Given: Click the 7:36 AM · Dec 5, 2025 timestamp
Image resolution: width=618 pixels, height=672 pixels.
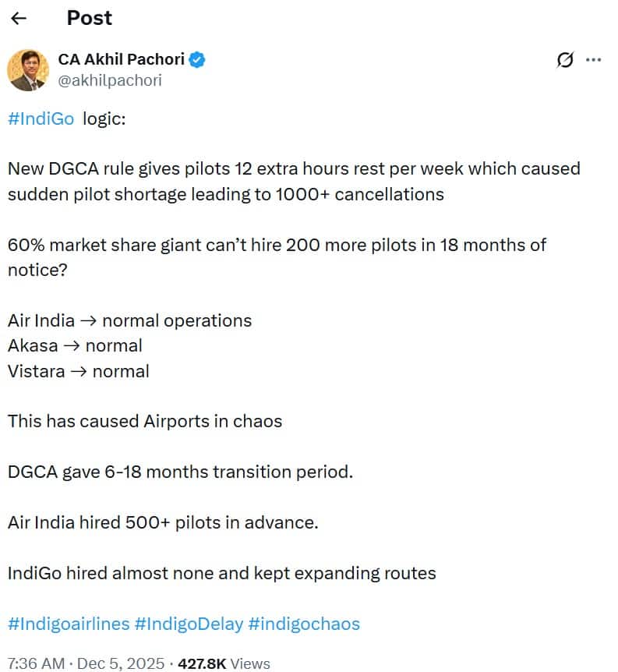Looking at the screenshot, I should coord(86,663).
